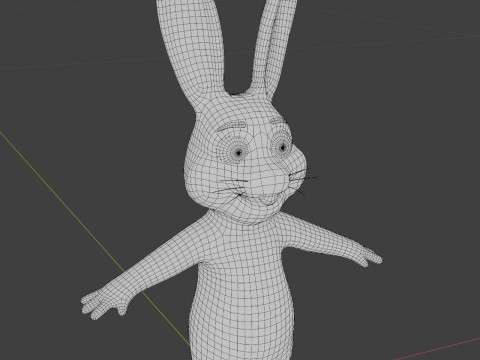Click the pupil of the eye under the thicker eyebrow
The image size is (480, 360).
point(239,153)
